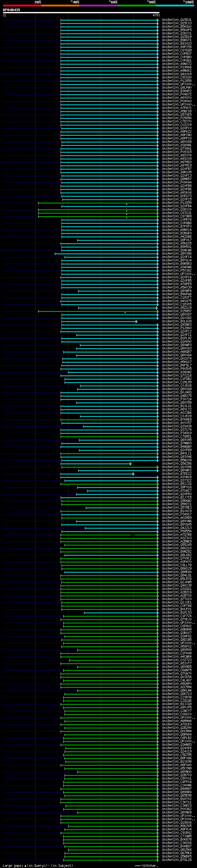Select UniRef100_A7UAC7 label
The width and height of the screenshot is (197, 868).
[177, 491]
